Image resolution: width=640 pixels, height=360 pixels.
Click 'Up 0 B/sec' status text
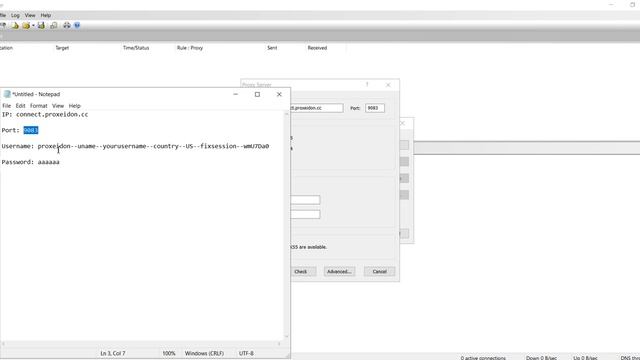[x=585, y=358]
